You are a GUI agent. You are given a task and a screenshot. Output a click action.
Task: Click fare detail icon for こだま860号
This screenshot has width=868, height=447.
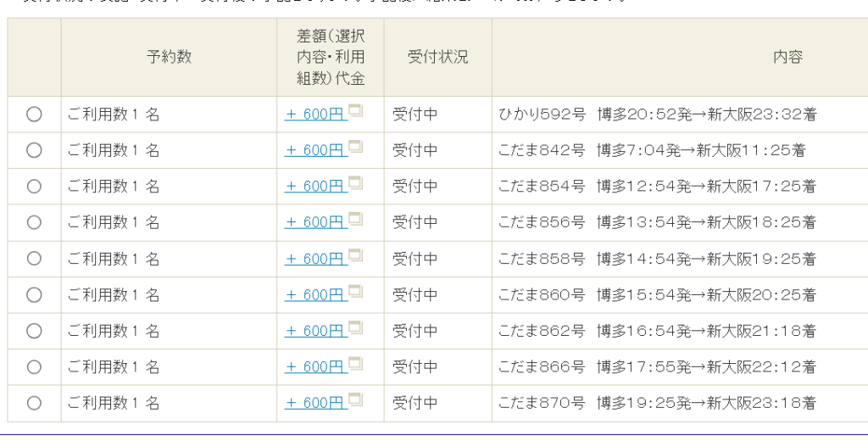point(356,291)
